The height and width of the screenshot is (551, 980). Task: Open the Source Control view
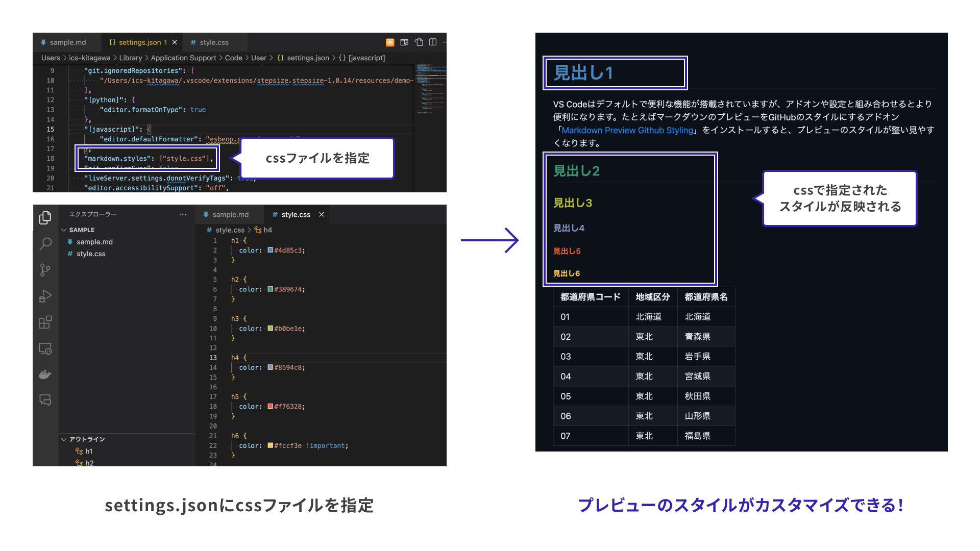[x=45, y=270]
